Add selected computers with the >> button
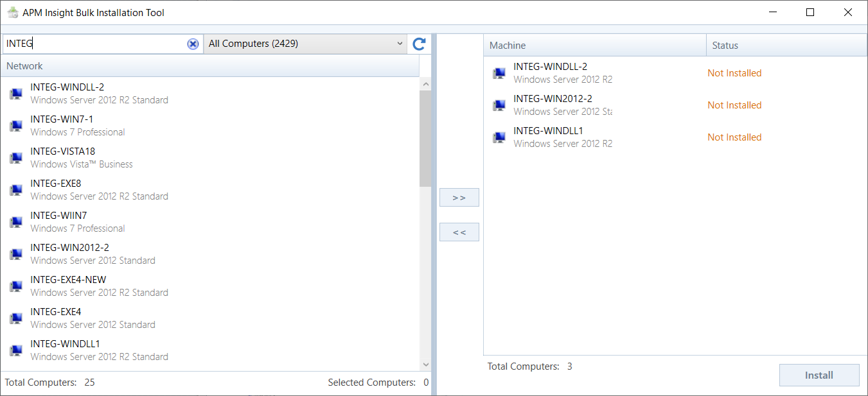Image resolution: width=868 pixels, height=396 pixels. click(459, 198)
